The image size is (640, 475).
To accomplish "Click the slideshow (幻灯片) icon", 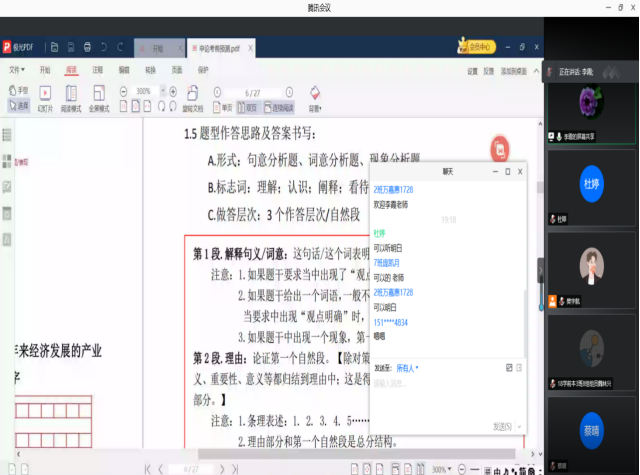I will click(x=45, y=96).
